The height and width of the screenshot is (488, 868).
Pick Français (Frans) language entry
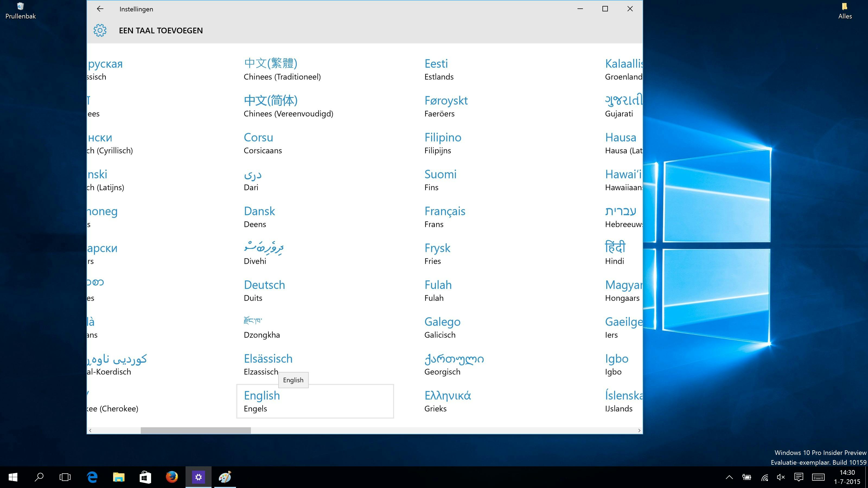[x=445, y=217]
